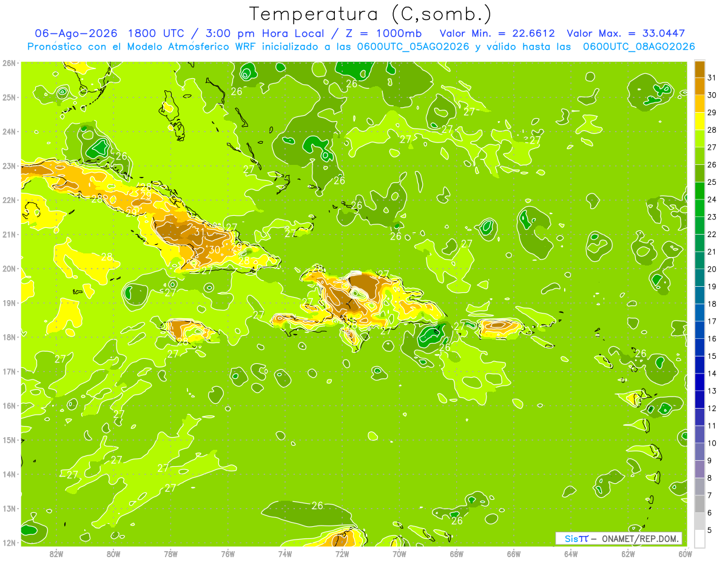Viewport: 728px width, 562px height.
Task: Click the 66W longitude axis label
Action: 513,554
